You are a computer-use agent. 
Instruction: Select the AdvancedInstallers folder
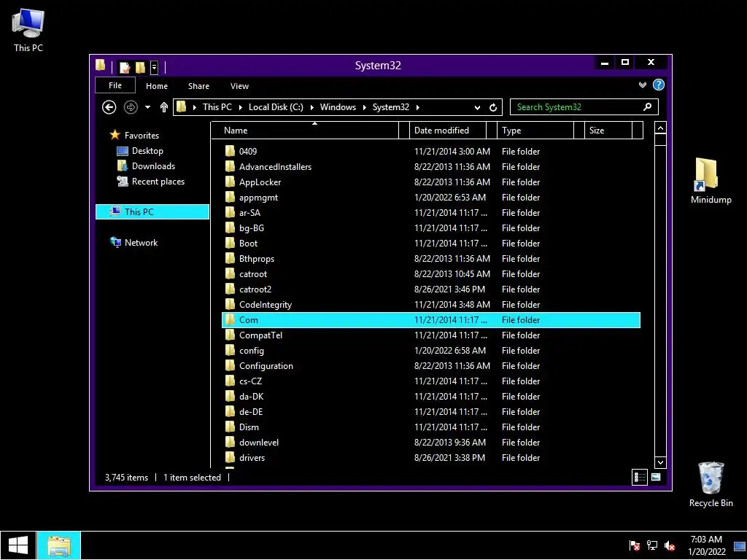(x=275, y=167)
